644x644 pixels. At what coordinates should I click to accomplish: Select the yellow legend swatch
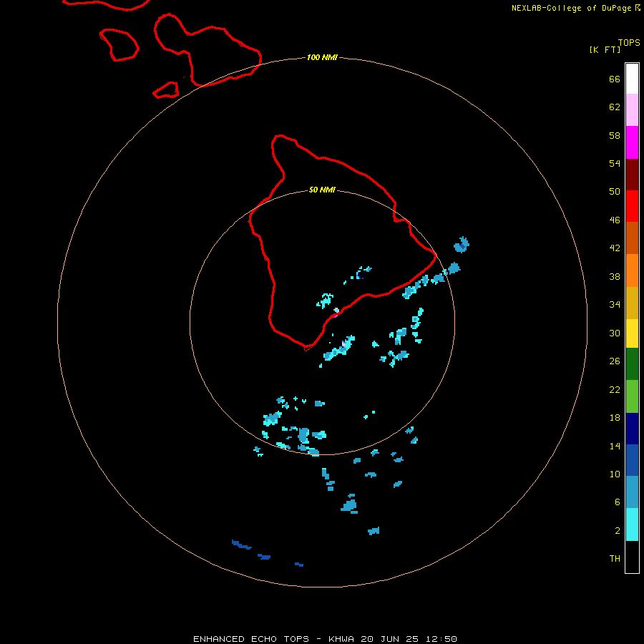coord(632,333)
